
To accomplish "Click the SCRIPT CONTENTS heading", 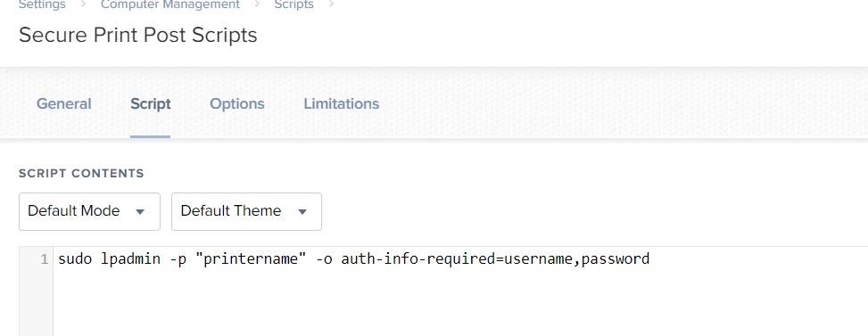I will click(81, 174).
